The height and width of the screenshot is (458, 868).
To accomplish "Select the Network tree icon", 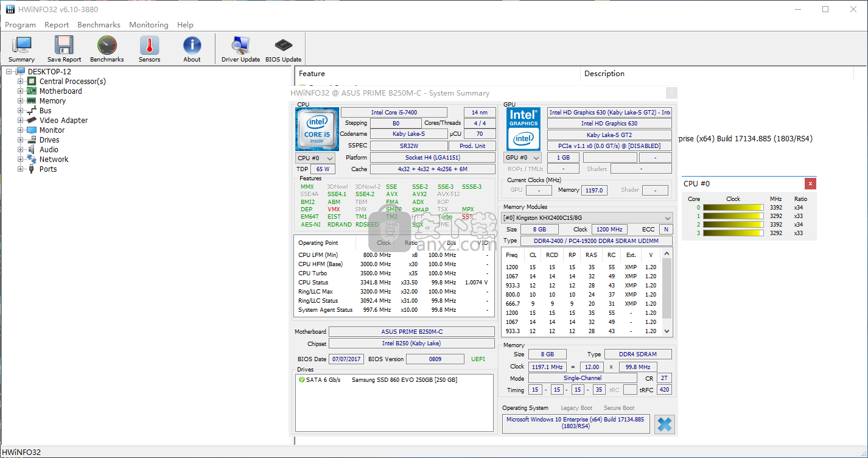I will (x=32, y=159).
